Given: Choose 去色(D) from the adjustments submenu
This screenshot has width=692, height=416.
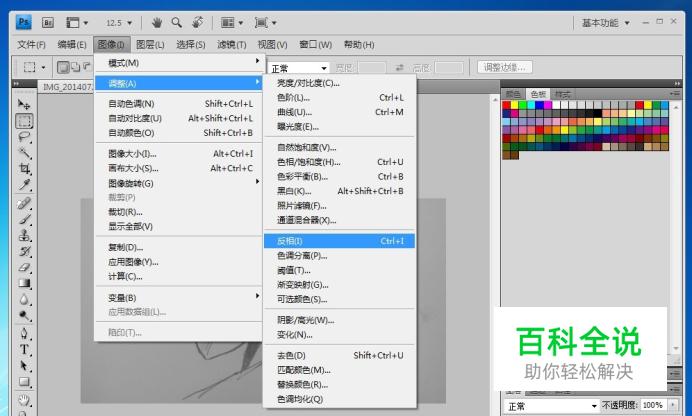Looking at the screenshot, I should tap(339, 355).
